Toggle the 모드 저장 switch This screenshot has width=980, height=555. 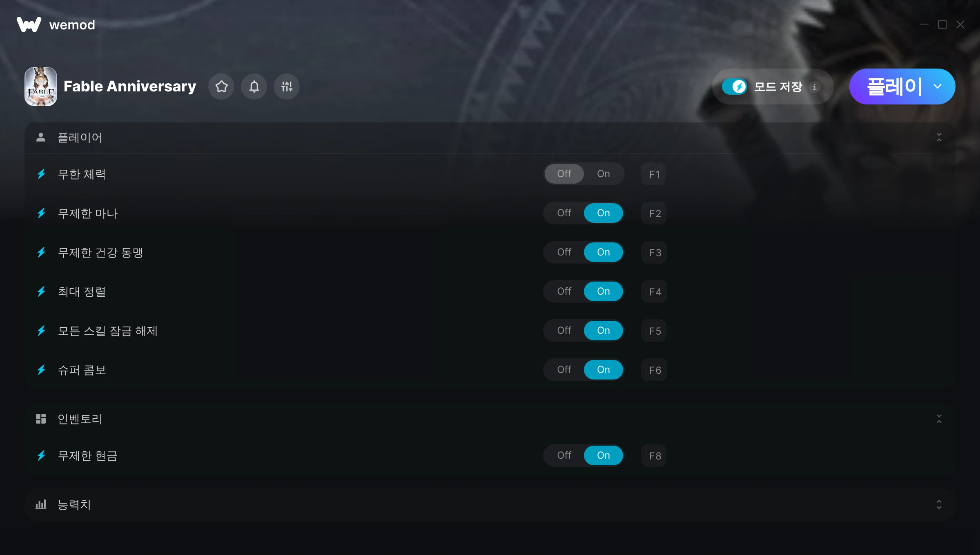735,87
